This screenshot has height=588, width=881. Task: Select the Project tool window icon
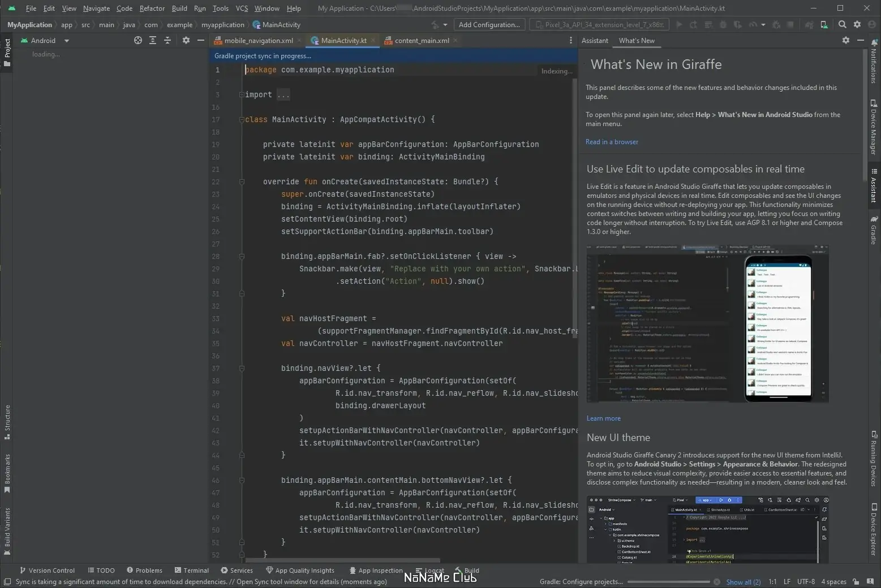click(7, 50)
